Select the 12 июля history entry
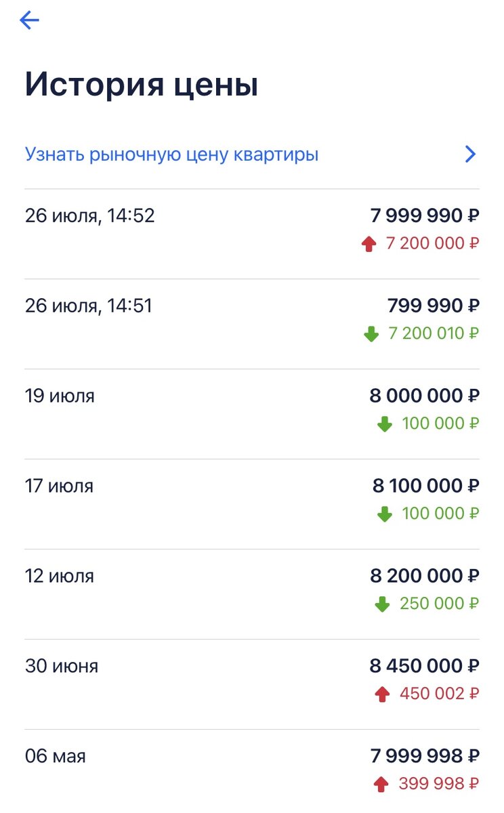 [60, 577]
